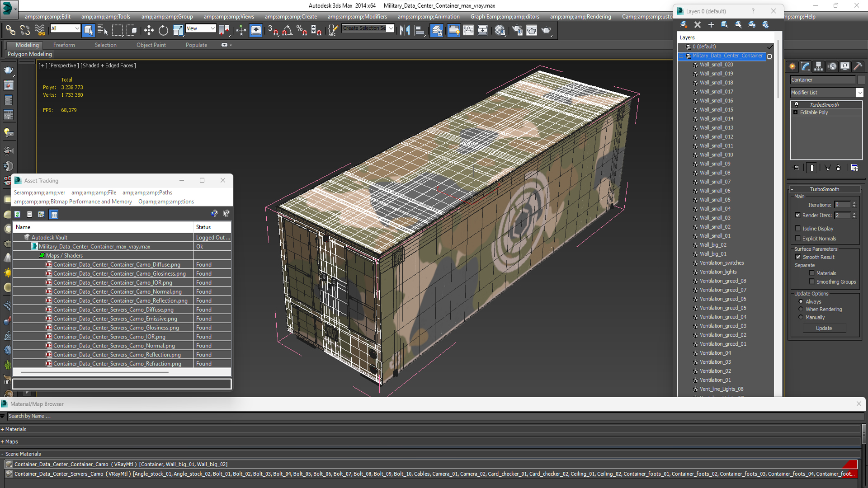Open Create Selection Set dropdown
Screen dimensions: 868x488
[x=391, y=28]
